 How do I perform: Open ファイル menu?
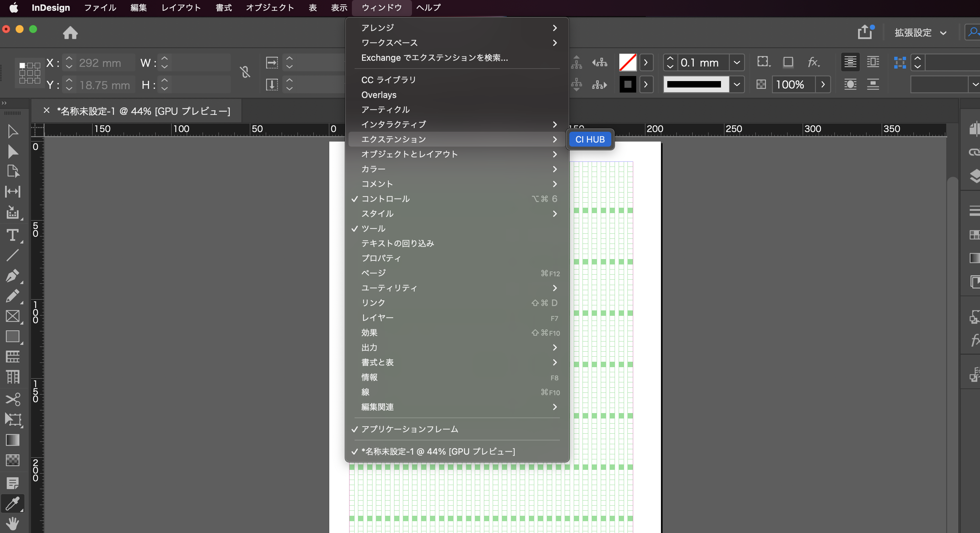(x=100, y=8)
